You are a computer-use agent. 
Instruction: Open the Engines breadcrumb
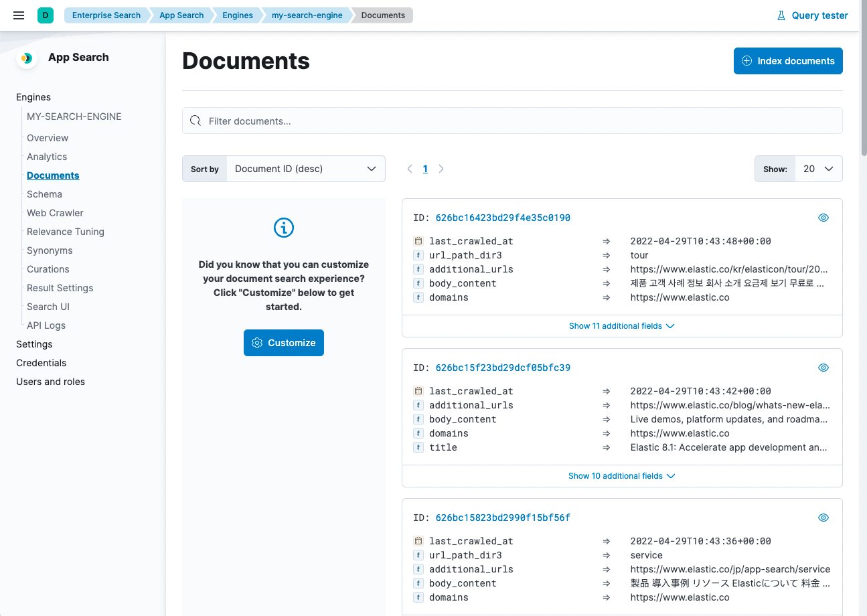pos(237,15)
